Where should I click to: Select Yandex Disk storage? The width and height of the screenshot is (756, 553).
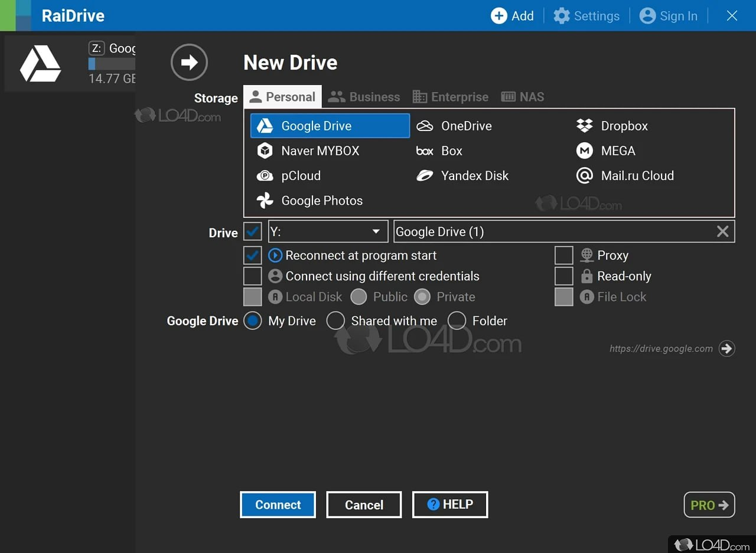474,176
